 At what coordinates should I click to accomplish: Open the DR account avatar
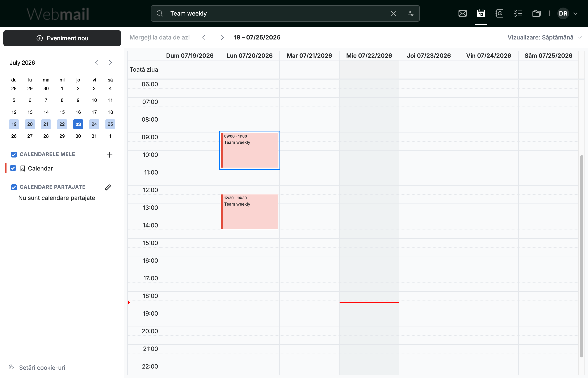tap(563, 13)
